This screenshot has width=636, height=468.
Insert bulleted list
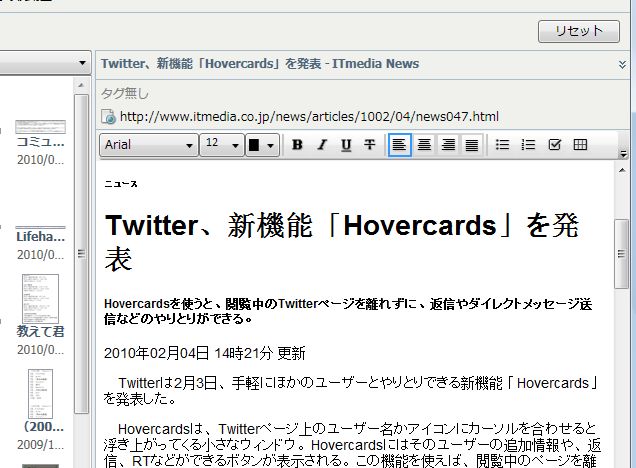point(502,145)
